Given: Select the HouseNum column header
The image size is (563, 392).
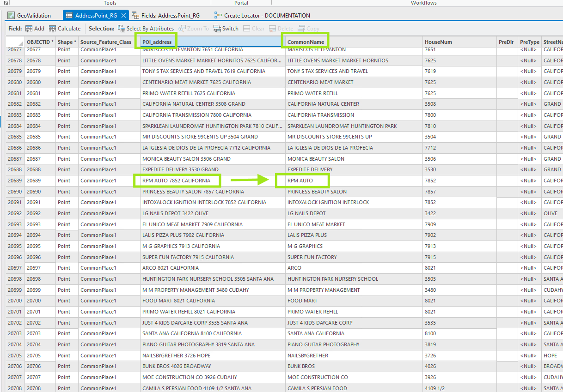Looking at the screenshot, I should coord(459,42).
